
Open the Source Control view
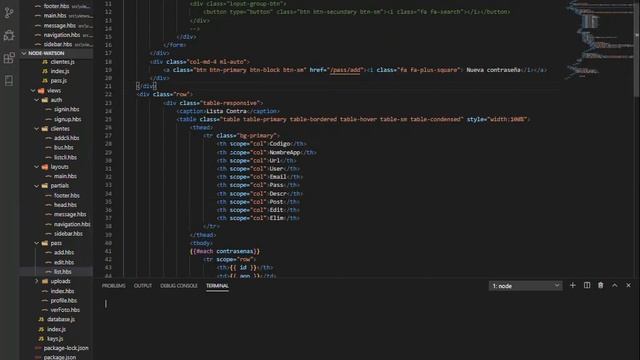click(9, 13)
